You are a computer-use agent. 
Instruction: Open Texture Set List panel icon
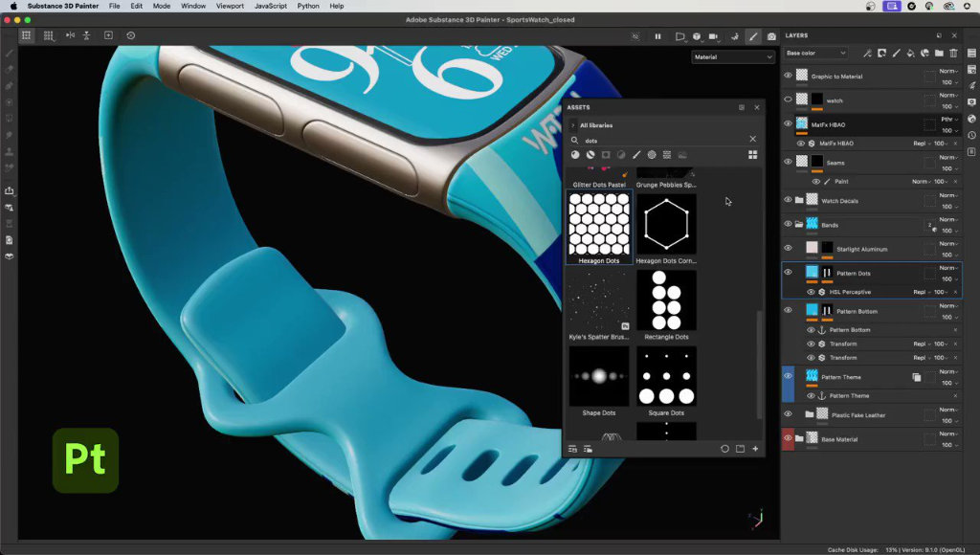pyautogui.click(x=972, y=54)
